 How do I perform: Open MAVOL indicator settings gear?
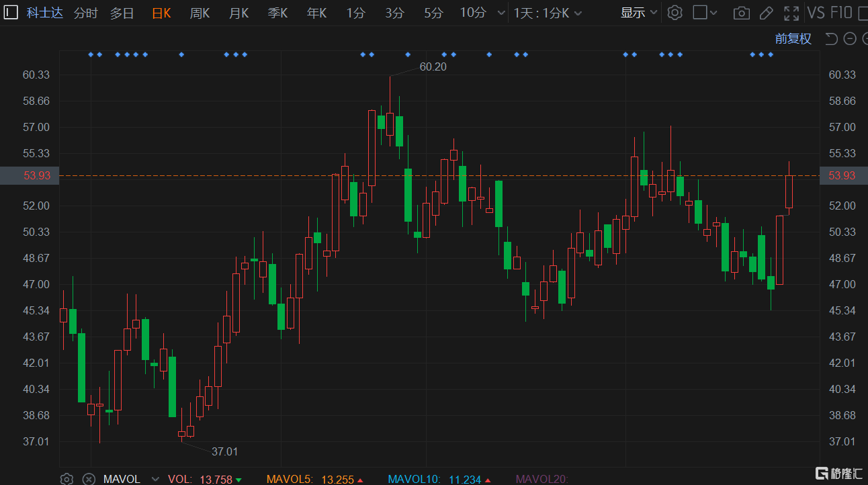(x=67, y=479)
